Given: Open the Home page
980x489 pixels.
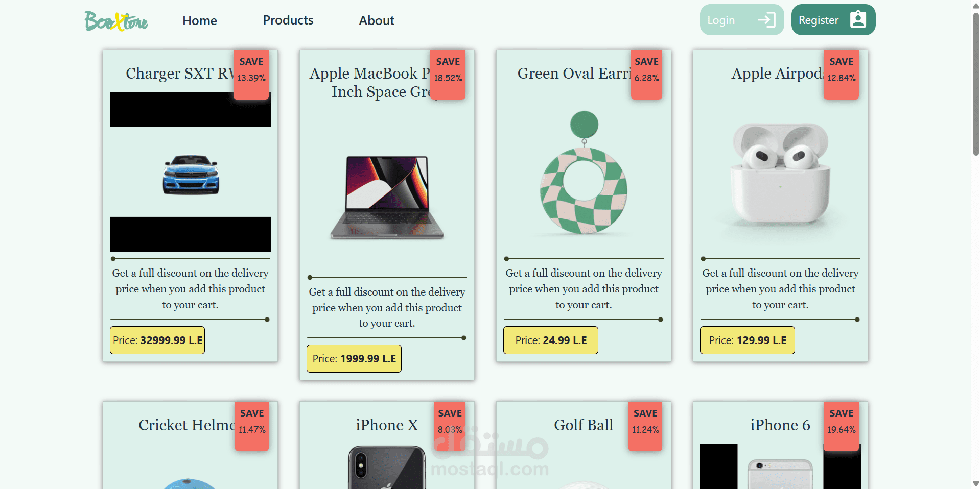Looking at the screenshot, I should click(x=200, y=21).
